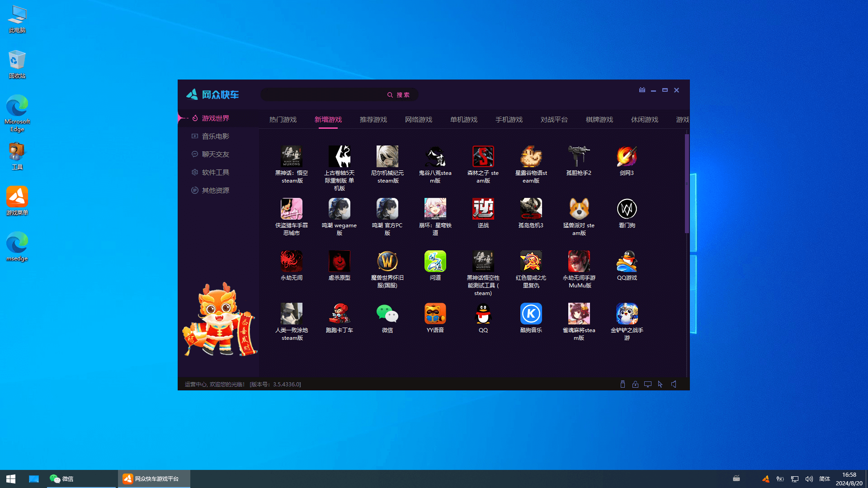Screen dimensions: 868x488
Task: Open 其他资源 sidebar category
Action: tap(218, 190)
